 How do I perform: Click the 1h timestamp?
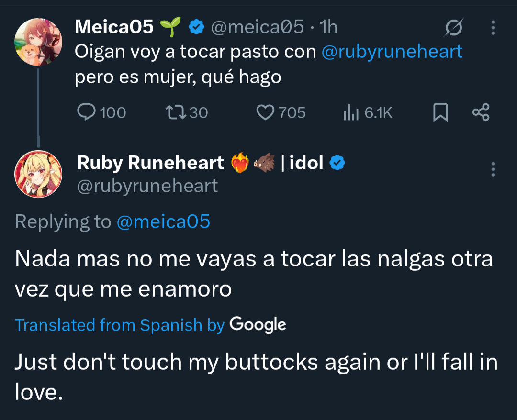(329, 27)
